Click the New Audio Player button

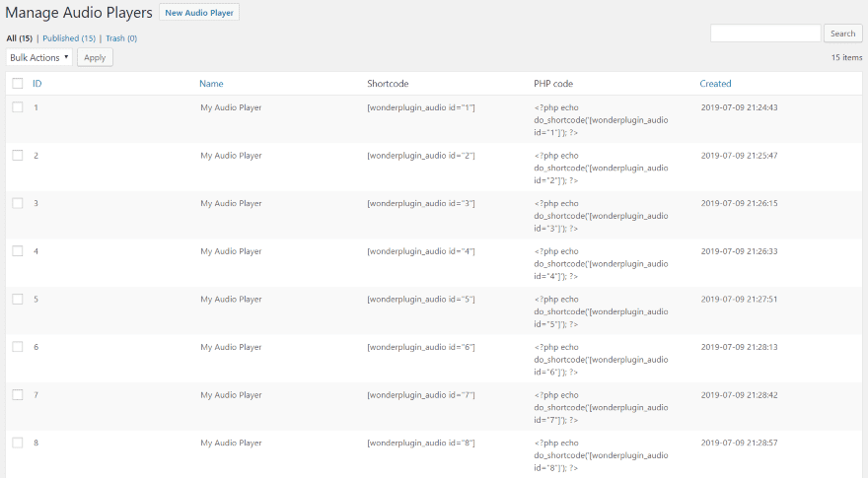click(x=199, y=13)
